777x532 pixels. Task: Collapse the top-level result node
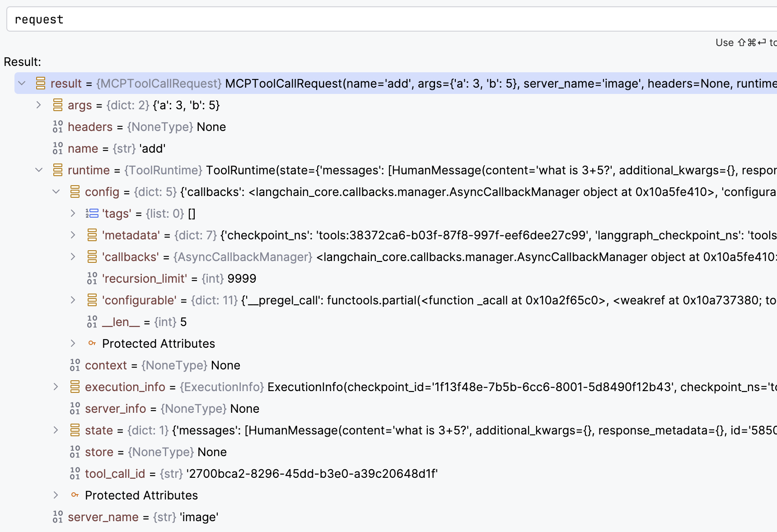coord(22,84)
